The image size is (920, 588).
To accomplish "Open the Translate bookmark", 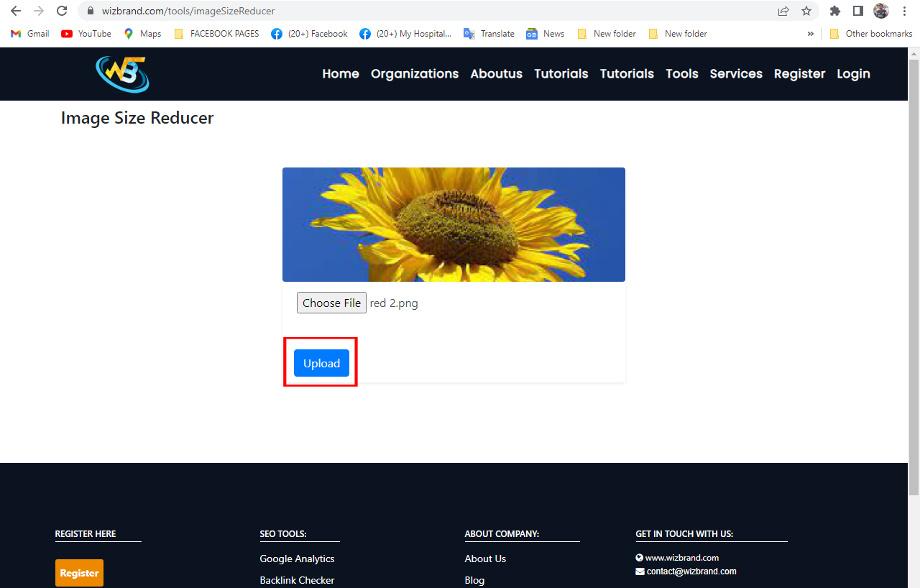I will (489, 33).
